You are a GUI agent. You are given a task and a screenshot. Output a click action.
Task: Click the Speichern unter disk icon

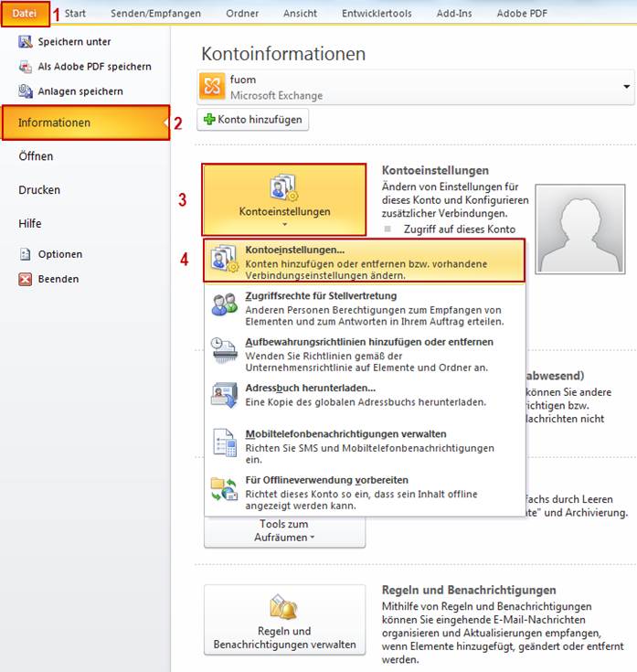(x=26, y=42)
